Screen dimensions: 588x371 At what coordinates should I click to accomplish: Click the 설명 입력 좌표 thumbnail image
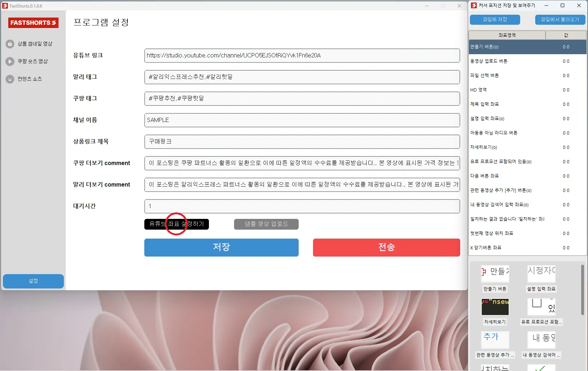[541, 273]
